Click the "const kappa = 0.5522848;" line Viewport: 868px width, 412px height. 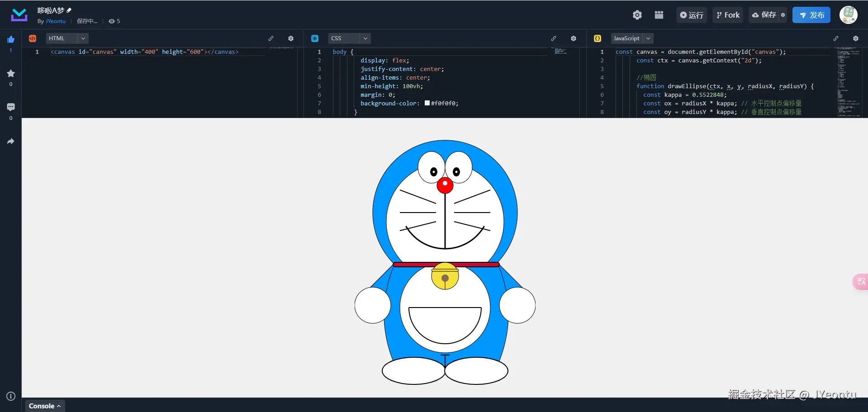click(685, 95)
